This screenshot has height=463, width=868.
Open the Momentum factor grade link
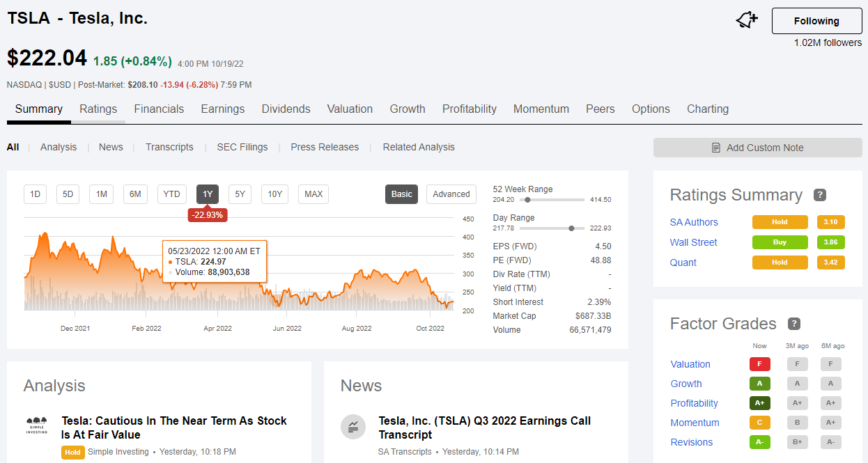[x=695, y=423]
